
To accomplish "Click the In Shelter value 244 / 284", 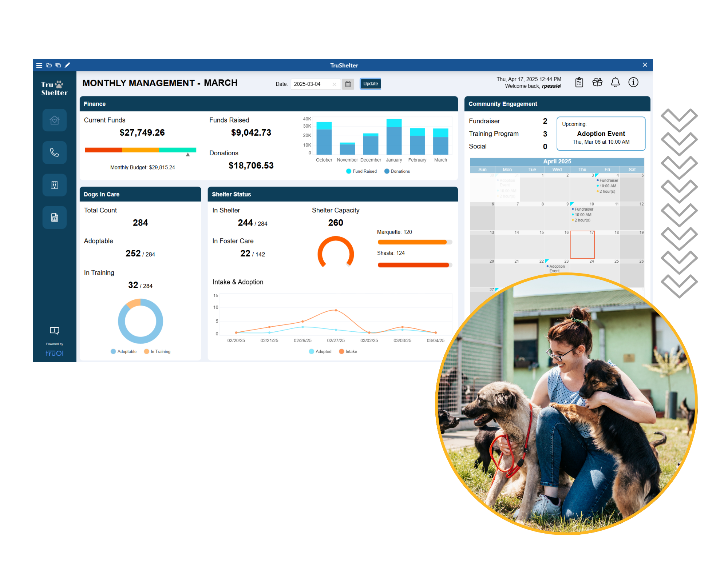I will (x=253, y=223).
